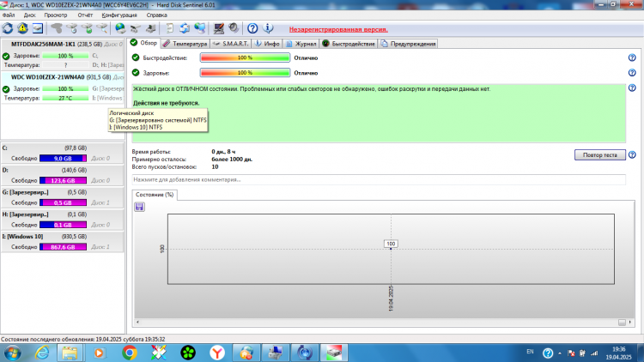Viewport: 644px width, 362px height.
Task: Click G: [Зарезервир..] partition row
Action: [63, 198]
